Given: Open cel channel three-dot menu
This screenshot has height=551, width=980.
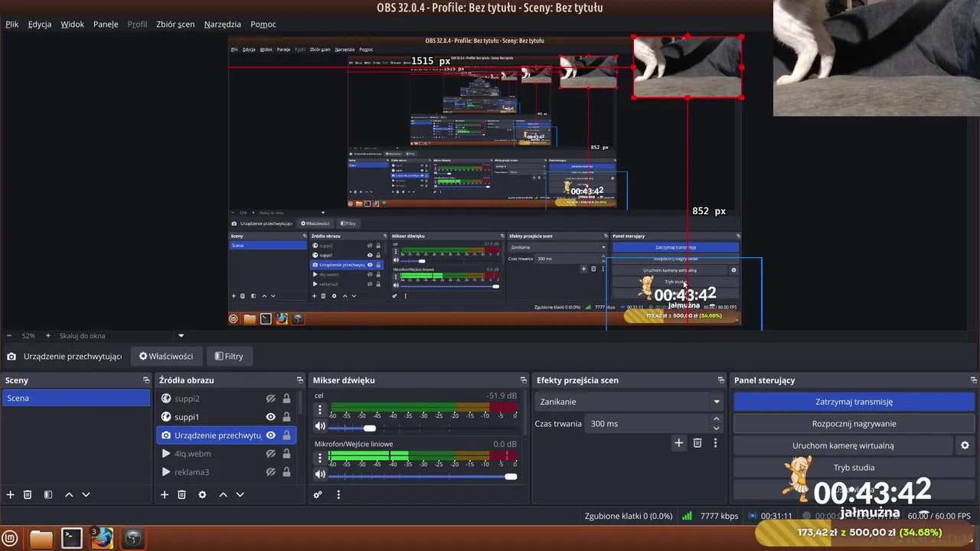Looking at the screenshot, I should point(320,410).
